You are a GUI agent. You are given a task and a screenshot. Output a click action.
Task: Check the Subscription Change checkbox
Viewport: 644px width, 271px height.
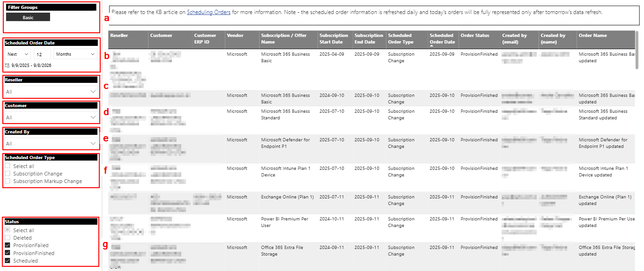tap(7, 174)
